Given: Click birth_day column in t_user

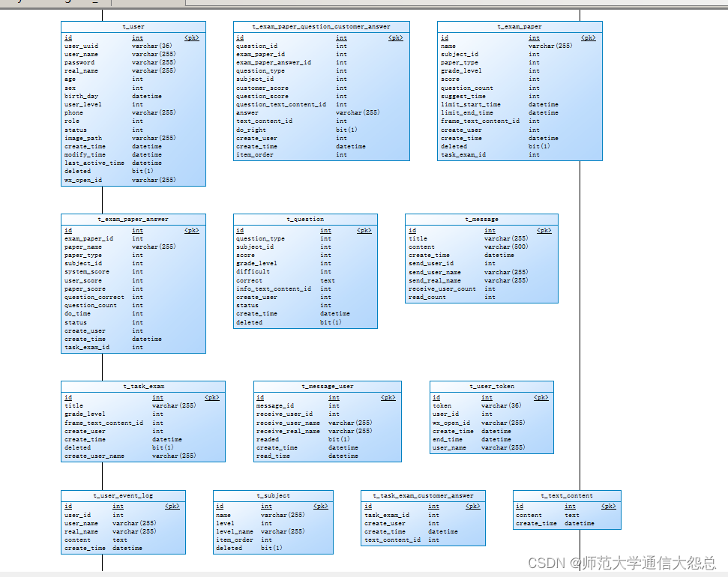Looking at the screenshot, I should [81, 96].
